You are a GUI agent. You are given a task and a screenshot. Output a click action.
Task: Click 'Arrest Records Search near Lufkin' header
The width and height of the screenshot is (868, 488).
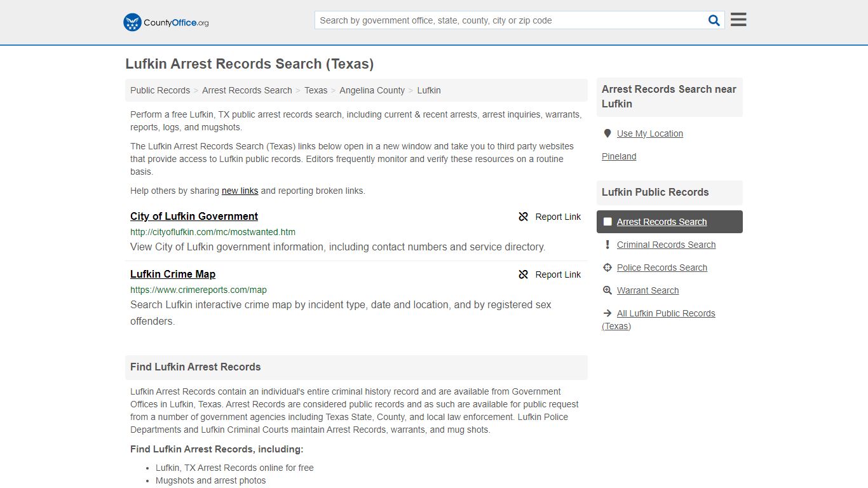[x=669, y=97]
